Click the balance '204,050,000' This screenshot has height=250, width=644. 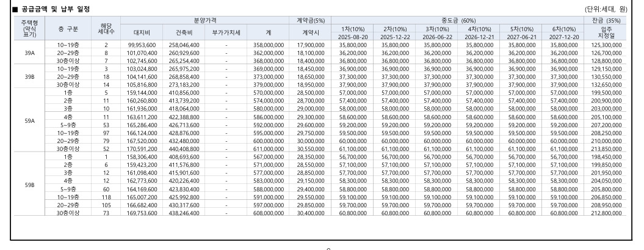point(606,181)
